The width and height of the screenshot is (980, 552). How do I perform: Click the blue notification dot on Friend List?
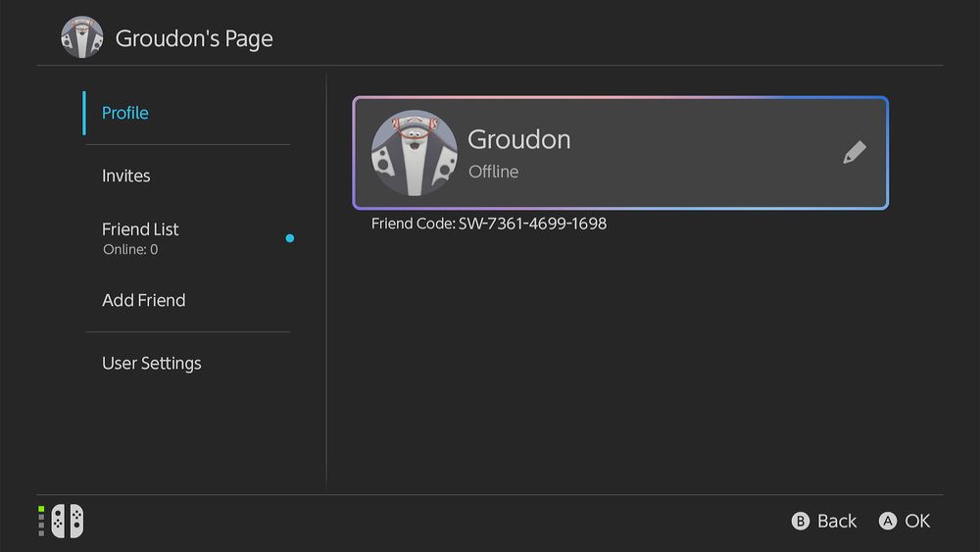tap(290, 238)
